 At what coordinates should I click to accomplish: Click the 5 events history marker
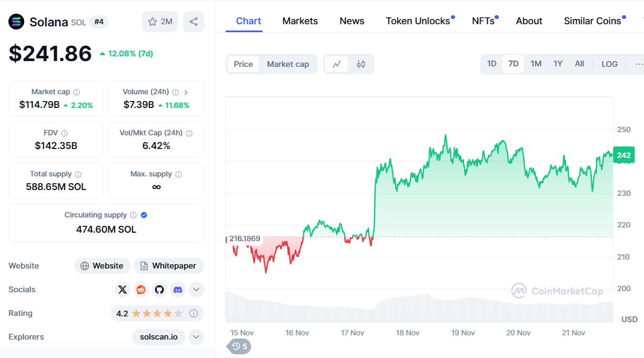coord(239,346)
